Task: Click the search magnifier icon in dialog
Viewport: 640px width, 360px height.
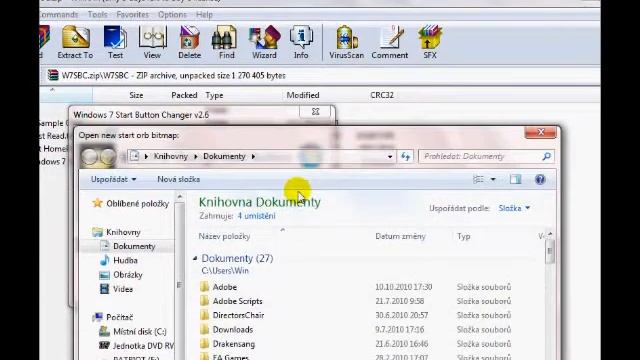Action: pos(547,156)
